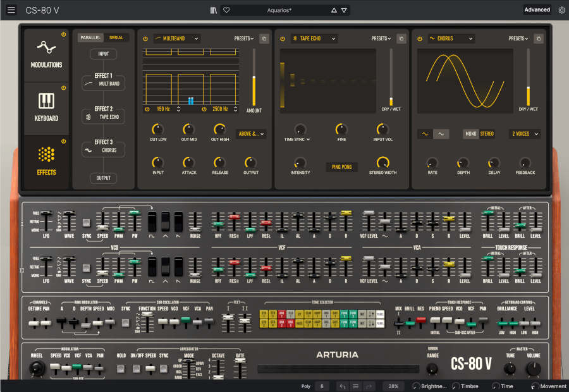The height and width of the screenshot is (392, 569).
Task: Open the 2 VOICES dropdown in Chorus
Action: 524,134
